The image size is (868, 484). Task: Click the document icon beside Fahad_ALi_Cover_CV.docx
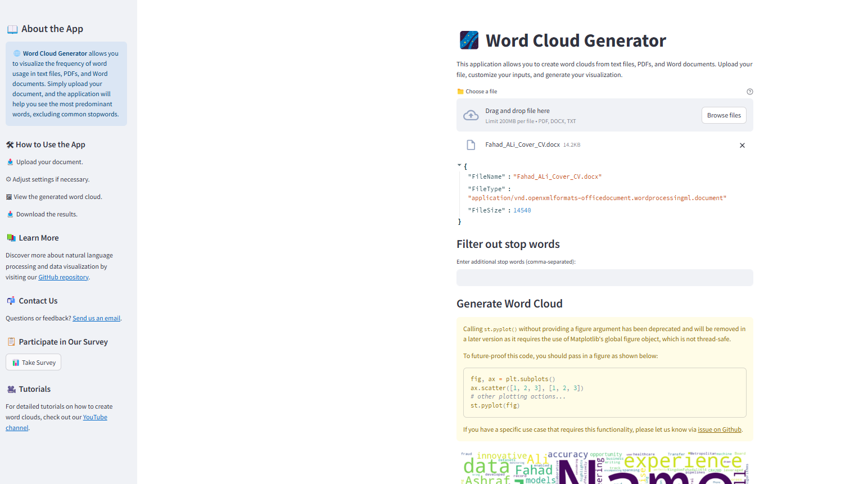pyautogui.click(x=471, y=145)
